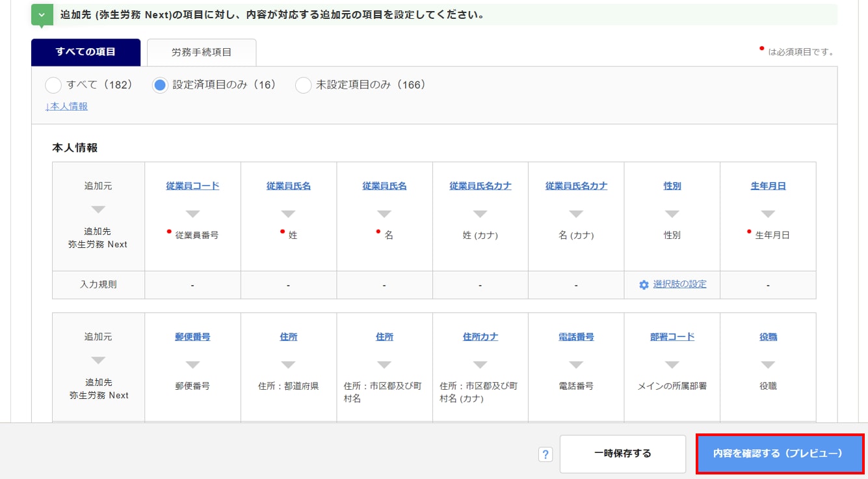Jump to the ↓本人情報 anchor link
The image size is (868, 479).
[66, 106]
